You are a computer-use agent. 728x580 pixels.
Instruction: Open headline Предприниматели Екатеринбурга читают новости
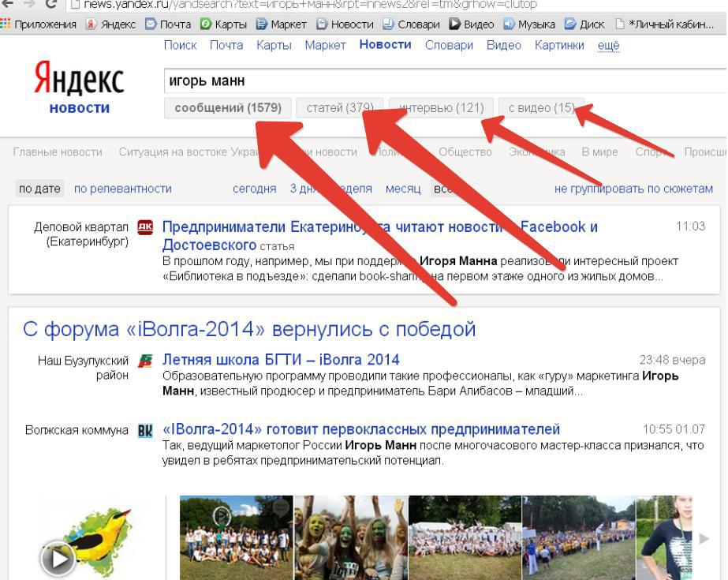pyautogui.click(x=380, y=236)
